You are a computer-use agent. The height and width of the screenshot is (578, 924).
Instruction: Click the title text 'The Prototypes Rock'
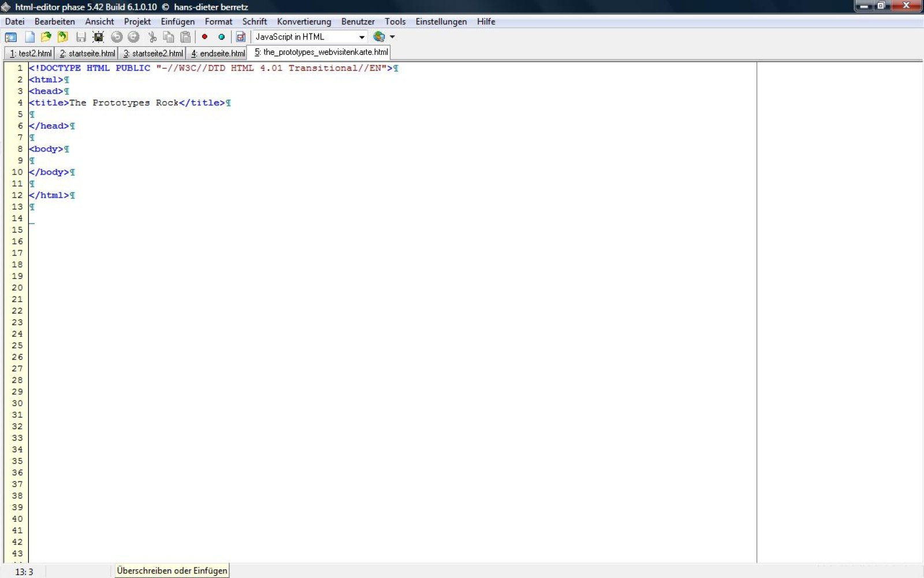click(x=124, y=103)
